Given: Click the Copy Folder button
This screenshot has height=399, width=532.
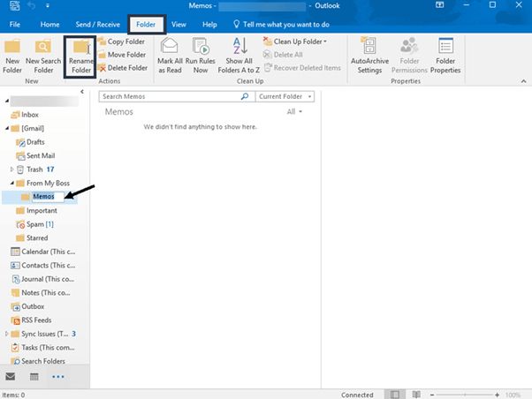Looking at the screenshot, I should 122,41.
